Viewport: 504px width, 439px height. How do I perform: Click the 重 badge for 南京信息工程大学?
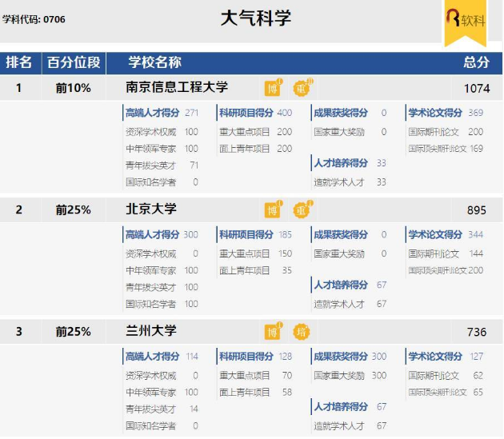pos(302,88)
